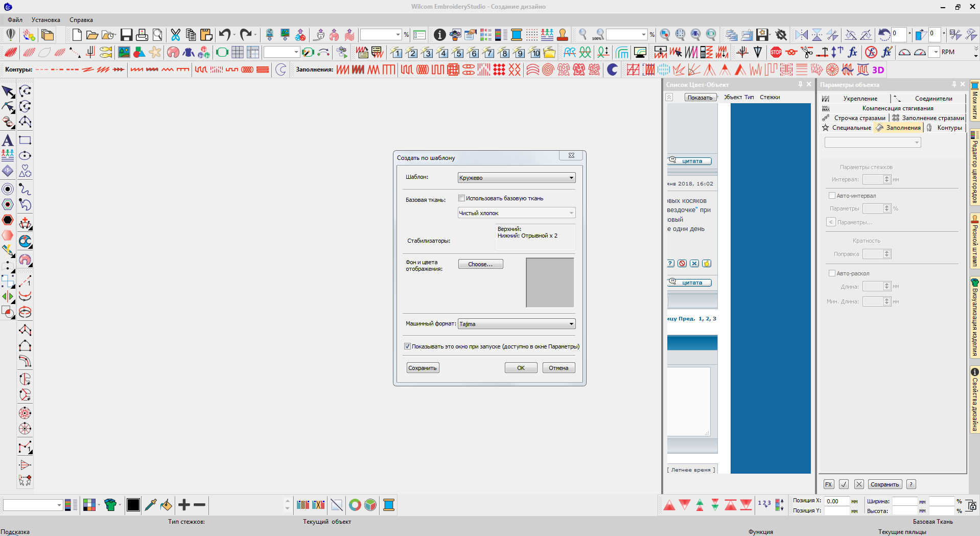Pick the eyedropper color tool

[150, 505]
